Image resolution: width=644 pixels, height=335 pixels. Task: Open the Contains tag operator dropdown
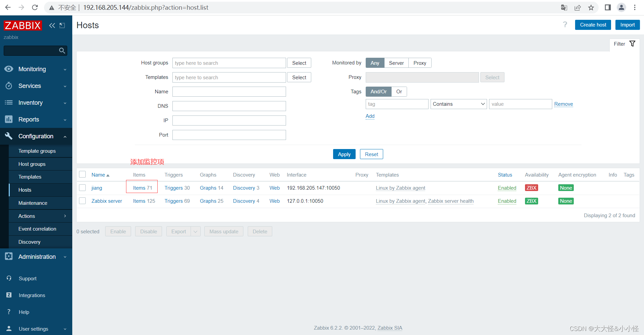coord(458,104)
